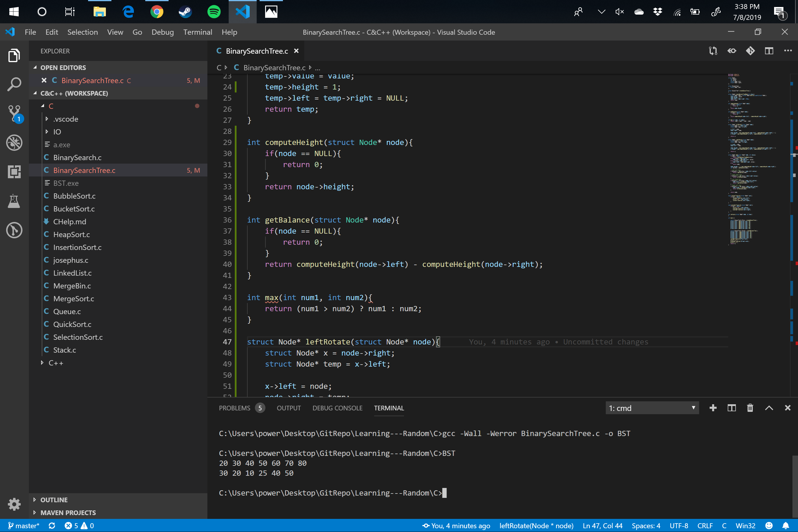Open the Test flask view in sidebar
Image resolution: width=798 pixels, height=532 pixels.
pyautogui.click(x=14, y=201)
